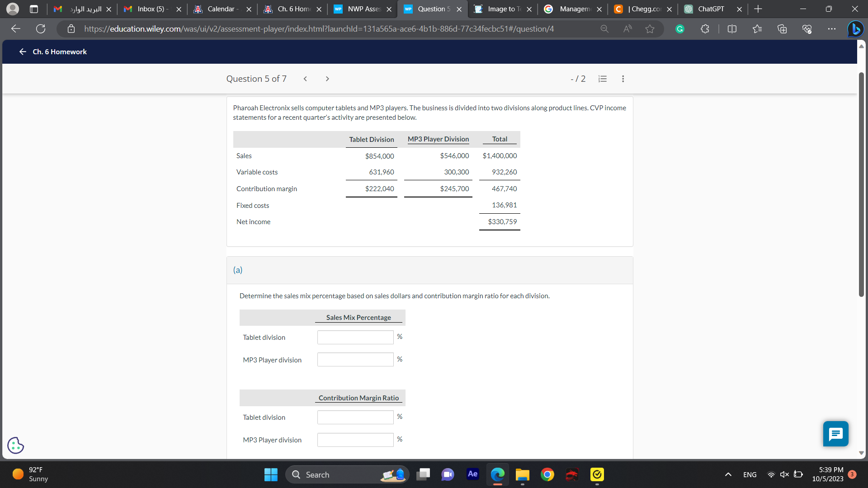Click the previous question navigation arrow

pos(305,79)
